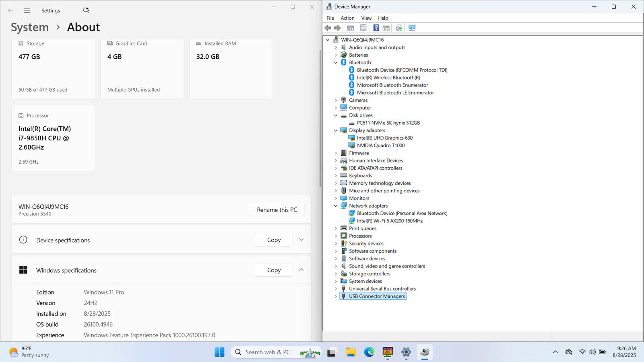Click the Settings gear taskbar icon
644x362 pixels.
406,352
